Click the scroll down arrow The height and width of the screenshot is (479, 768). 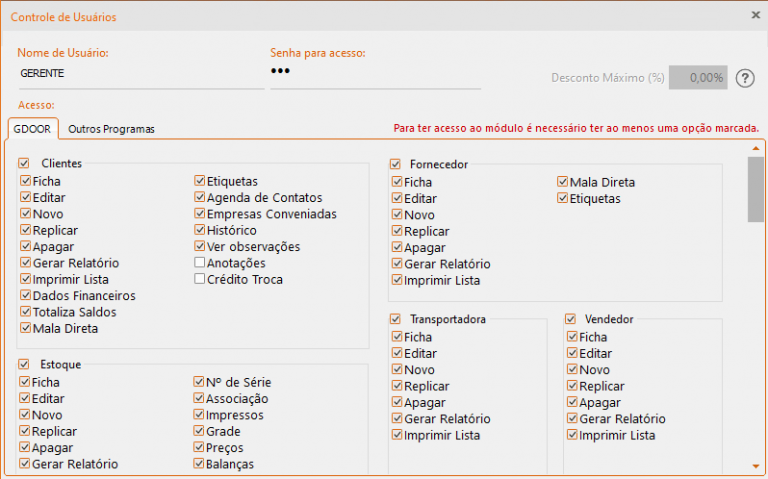click(756, 467)
